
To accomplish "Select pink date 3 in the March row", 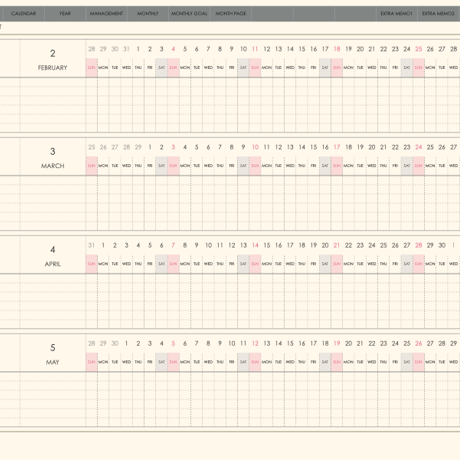I will (173, 147).
